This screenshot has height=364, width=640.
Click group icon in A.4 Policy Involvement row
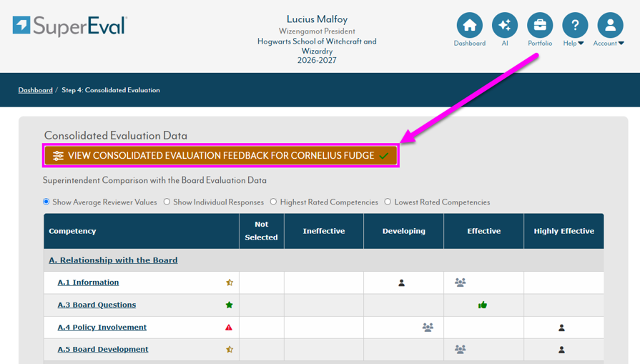428,328
